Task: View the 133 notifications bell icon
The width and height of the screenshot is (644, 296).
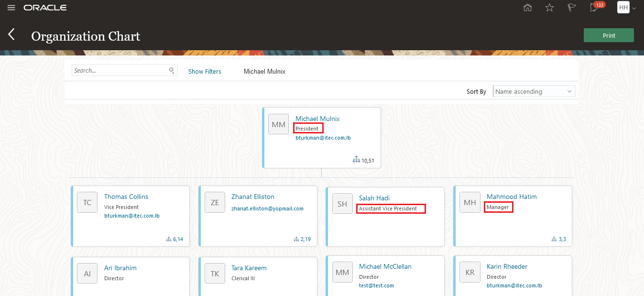Action: (593, 8)
